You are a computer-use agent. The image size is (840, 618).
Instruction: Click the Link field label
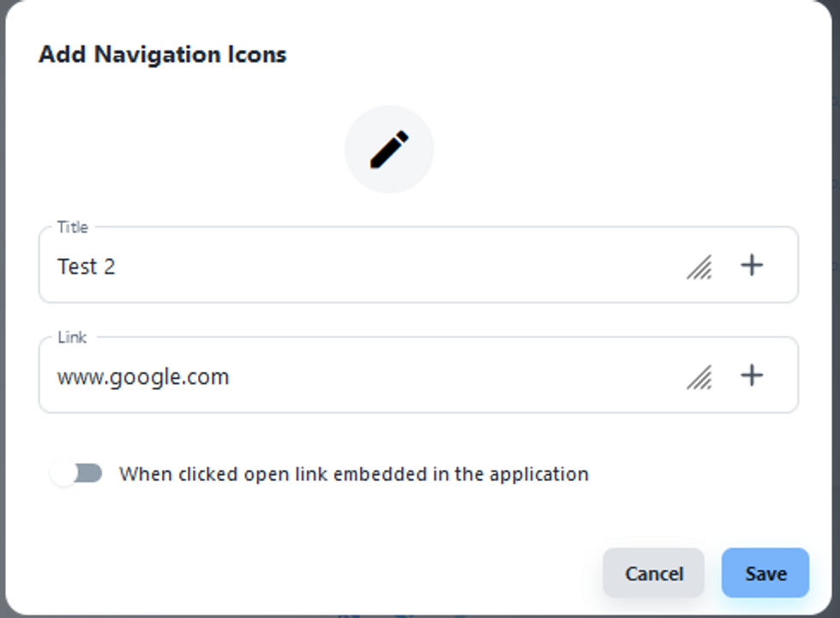click(72, 337)
